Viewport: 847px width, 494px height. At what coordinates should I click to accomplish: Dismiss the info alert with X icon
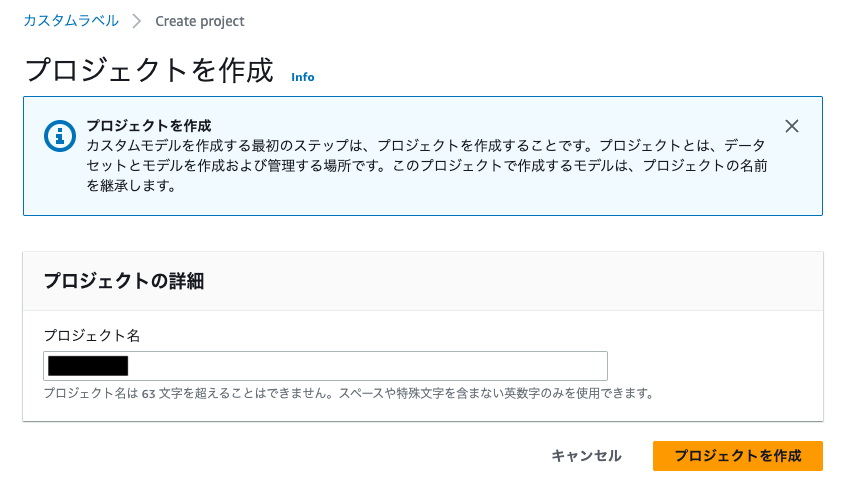(x=792, y=126)
